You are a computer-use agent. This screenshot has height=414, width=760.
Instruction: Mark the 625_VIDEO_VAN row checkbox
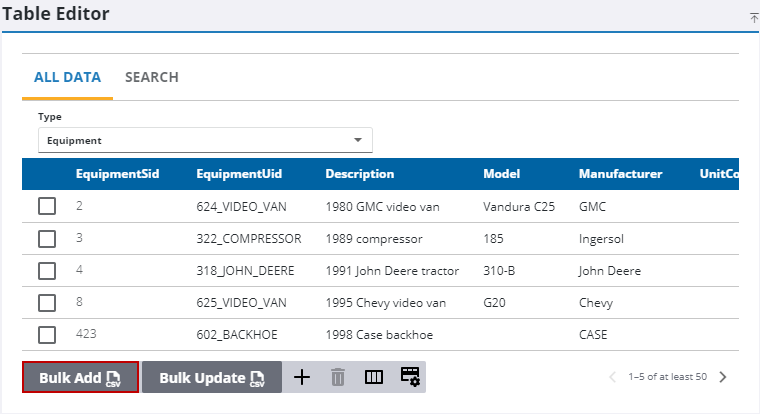(x=47, y=302)
